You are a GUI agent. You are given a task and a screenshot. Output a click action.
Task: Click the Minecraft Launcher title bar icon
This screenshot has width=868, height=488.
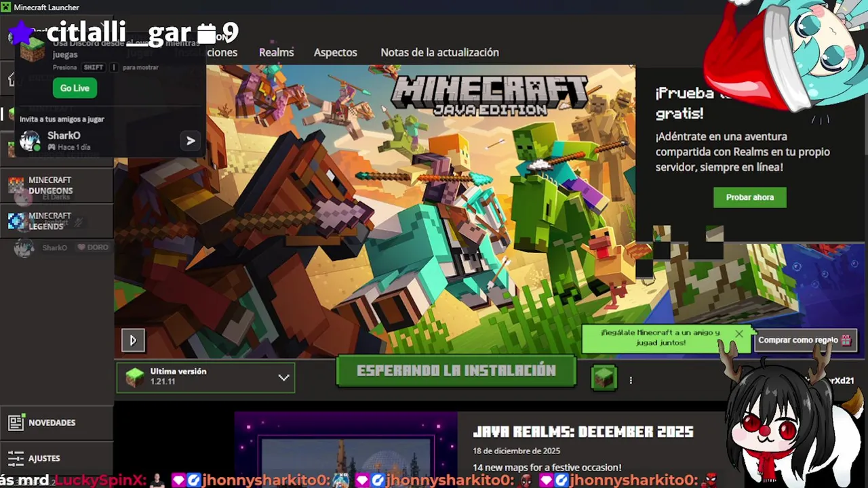point(6,7)
